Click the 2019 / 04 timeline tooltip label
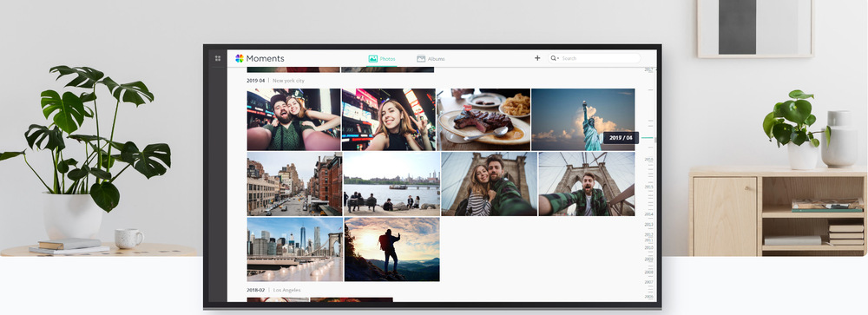The height and width of the screenshot is (315, 868). point(621,138)
